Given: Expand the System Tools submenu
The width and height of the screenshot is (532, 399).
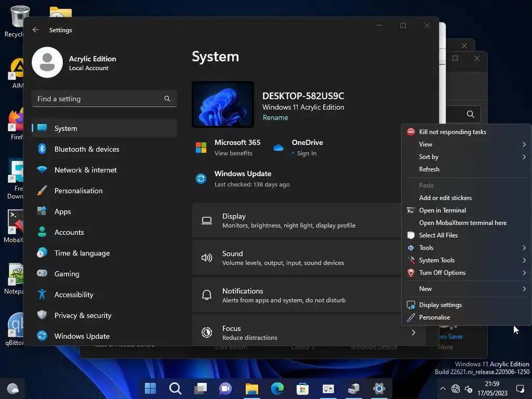Looking at the screenshot, I should coord(466,260).
